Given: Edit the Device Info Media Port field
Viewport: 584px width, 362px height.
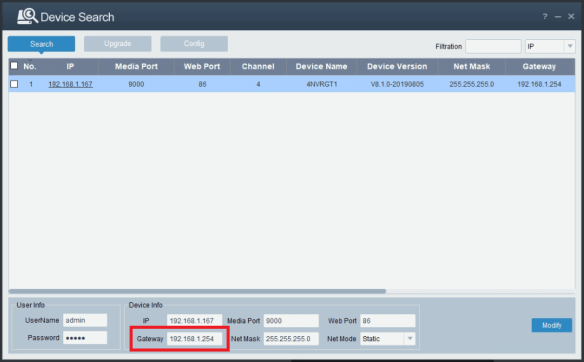Looking at the screenshot, I should click(x=291, y=321).
